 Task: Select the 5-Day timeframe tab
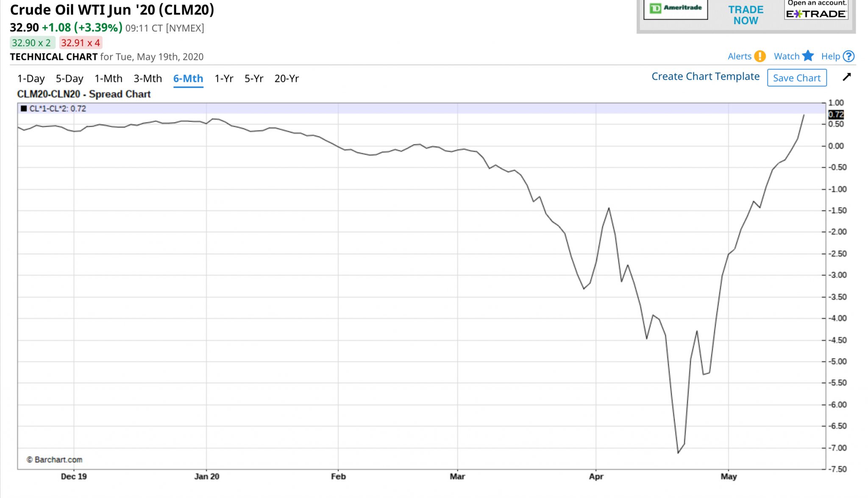[70, 78]
